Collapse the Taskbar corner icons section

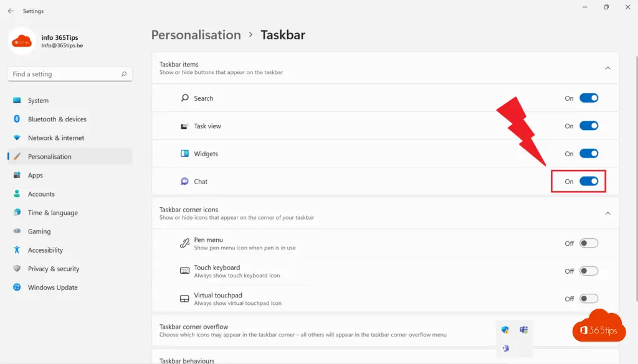[608, 213]
